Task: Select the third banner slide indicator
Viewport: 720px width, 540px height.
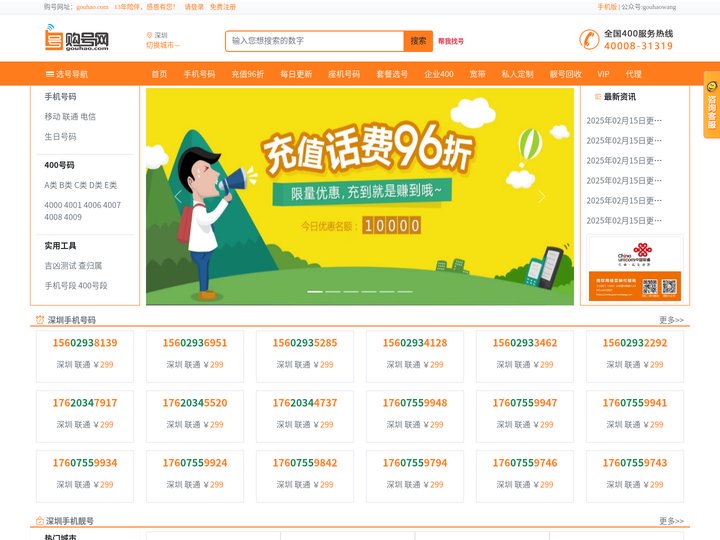Action: click(x=351, y=292)
